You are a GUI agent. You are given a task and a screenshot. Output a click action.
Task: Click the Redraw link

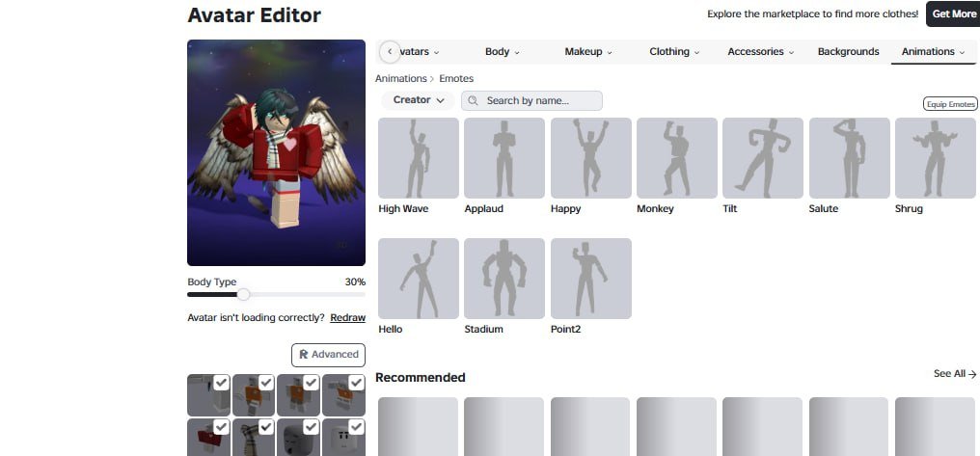click(347, 318)
